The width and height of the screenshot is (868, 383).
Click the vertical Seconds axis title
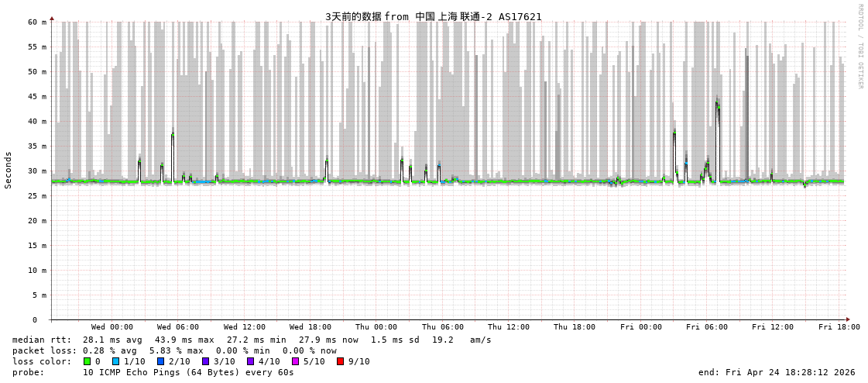(x=9, y=170)
